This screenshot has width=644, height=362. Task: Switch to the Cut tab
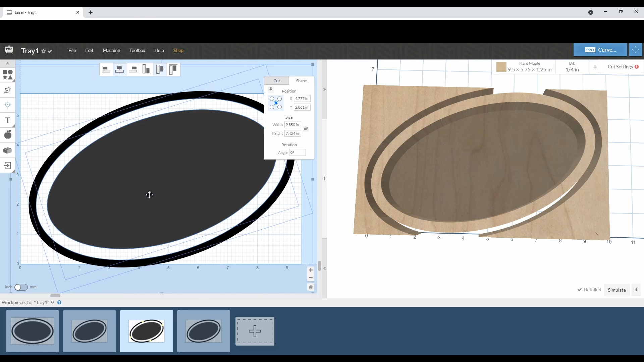click(276, 80)
